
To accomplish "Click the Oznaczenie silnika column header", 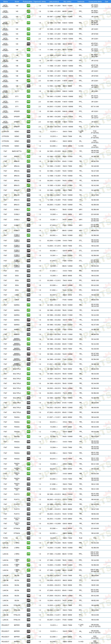I will click(95, 2).
